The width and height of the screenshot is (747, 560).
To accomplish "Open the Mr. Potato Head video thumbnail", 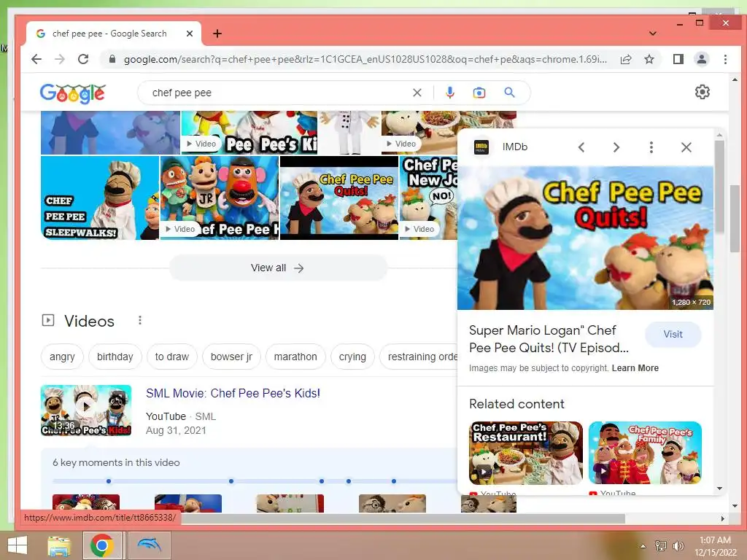I will click(219, 198).
